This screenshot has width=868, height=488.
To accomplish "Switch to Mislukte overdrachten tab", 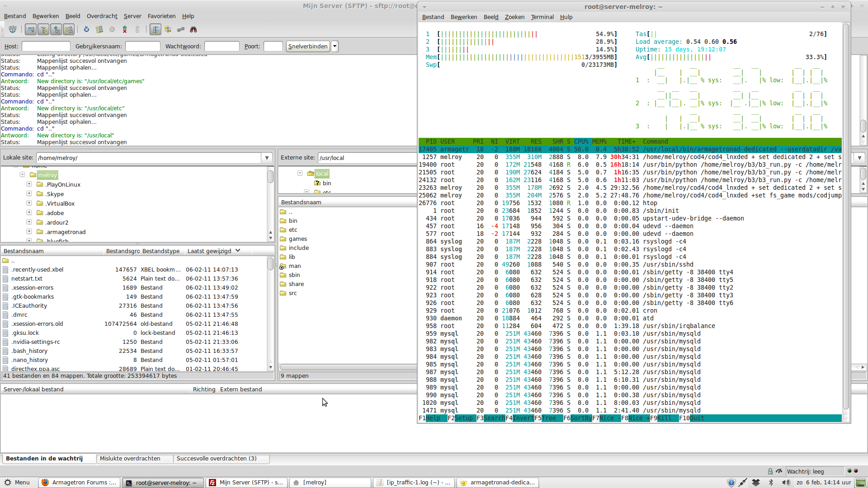I will tap(130, 458).
